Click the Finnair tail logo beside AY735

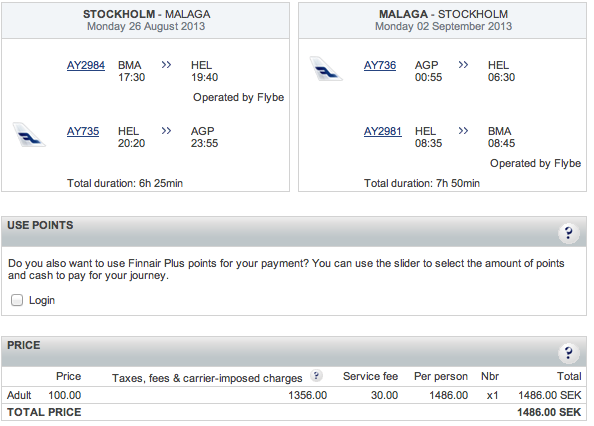pos(29,135)
